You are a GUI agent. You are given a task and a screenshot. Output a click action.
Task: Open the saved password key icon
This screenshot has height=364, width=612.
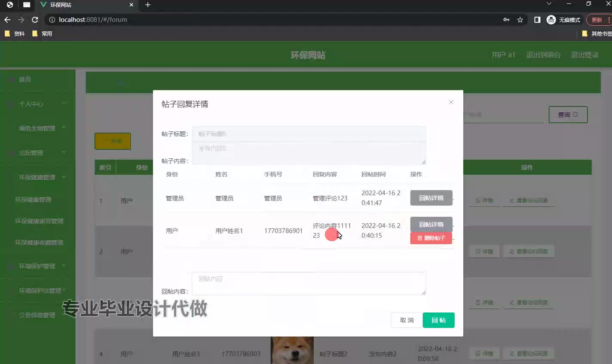pyautogui.click(x=506, y=20)
